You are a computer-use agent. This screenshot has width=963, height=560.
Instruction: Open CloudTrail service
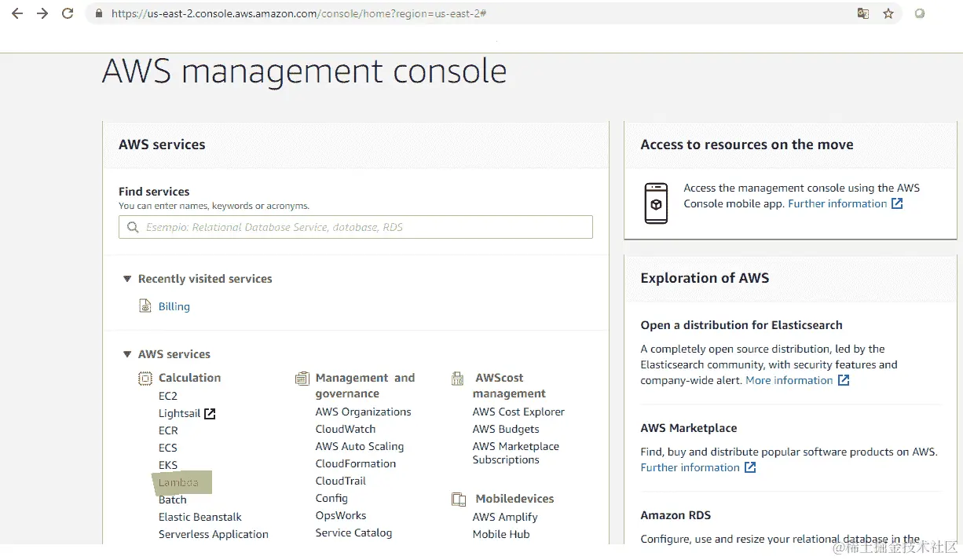(x=341, y=481)
